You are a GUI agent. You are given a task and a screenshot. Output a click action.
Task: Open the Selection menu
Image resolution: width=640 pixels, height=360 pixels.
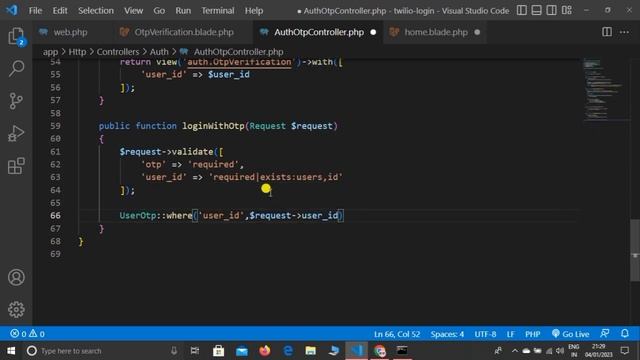tap(96, 10)
